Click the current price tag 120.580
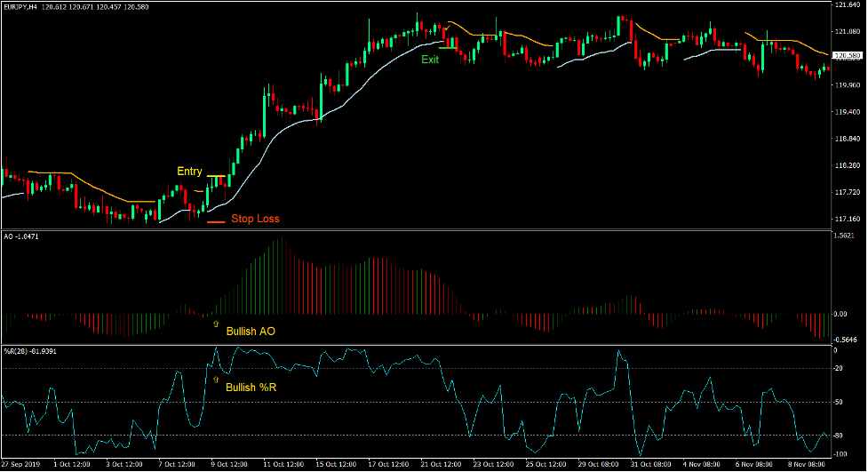Image resolution: width=868 pixels, height=472 pixels. 846,55
